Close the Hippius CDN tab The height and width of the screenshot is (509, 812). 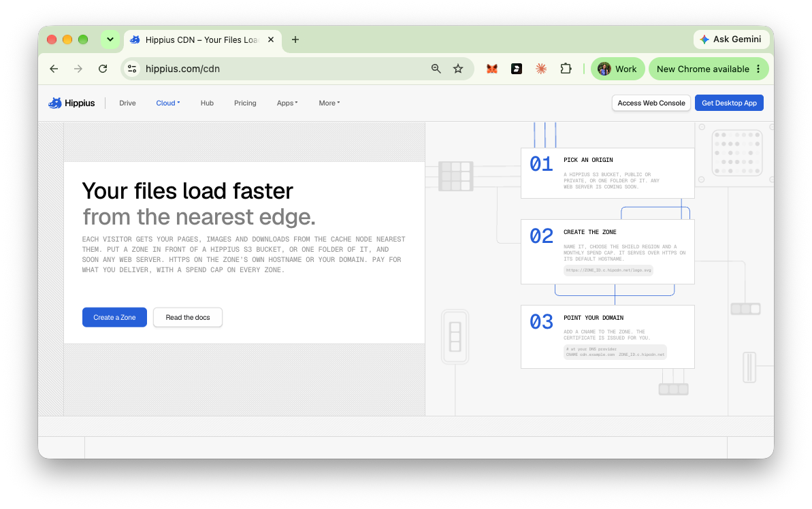[x=271, y=40]
